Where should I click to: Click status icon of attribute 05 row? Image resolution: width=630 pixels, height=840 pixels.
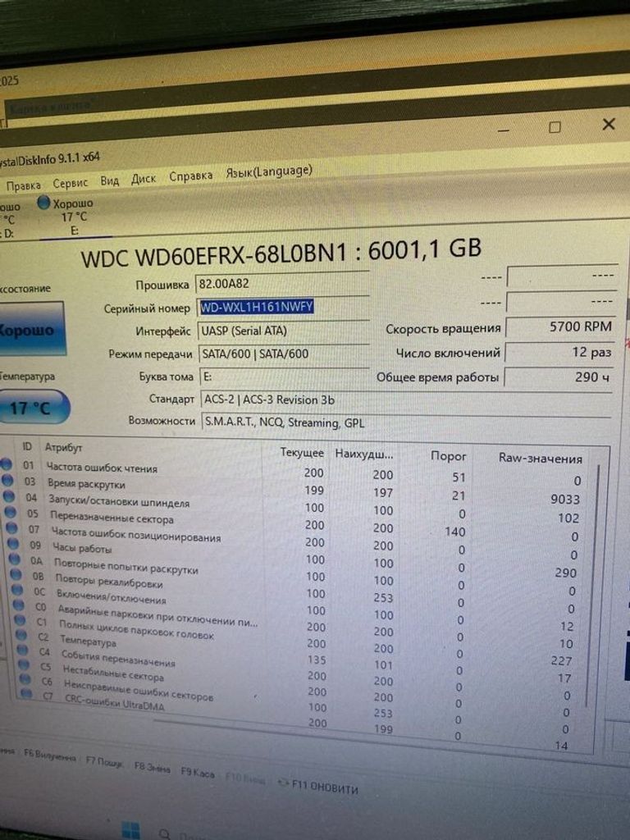10,512
